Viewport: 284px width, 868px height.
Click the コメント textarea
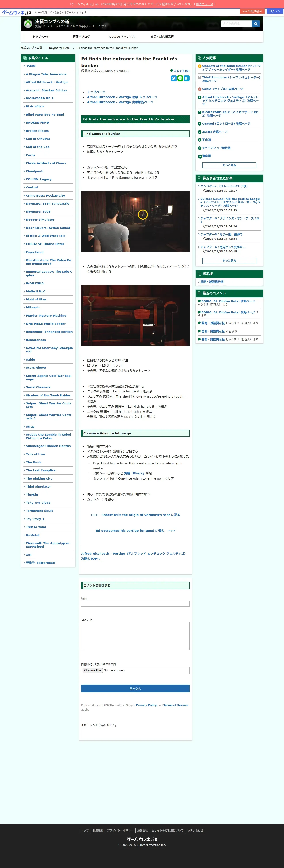135,636
